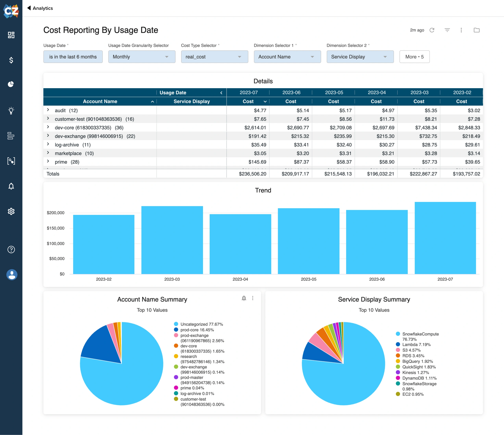Toggle RDS 3.45% legend entry
The image size is (504, 435).
410,356
